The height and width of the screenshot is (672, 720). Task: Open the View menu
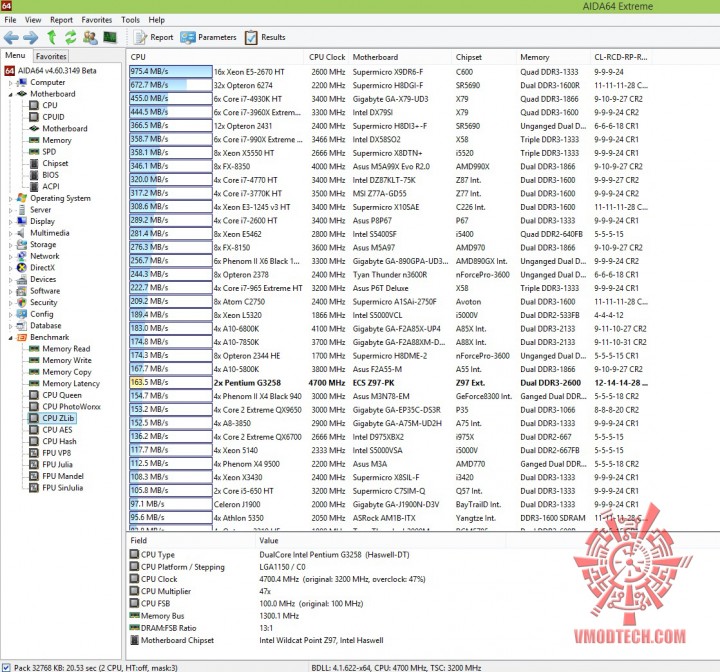33,20
